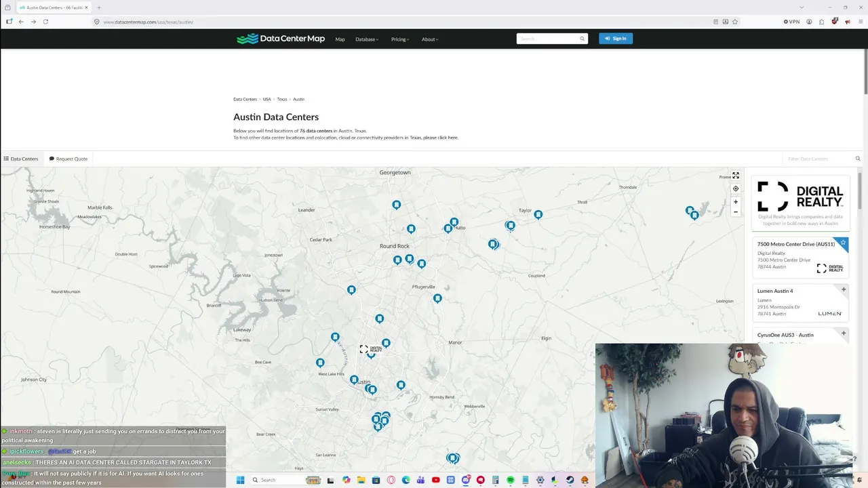This screenshot has height=488, width=868.
Task: Follow the Data Centers breadcrumb link
Action: (x=245, y=99)
